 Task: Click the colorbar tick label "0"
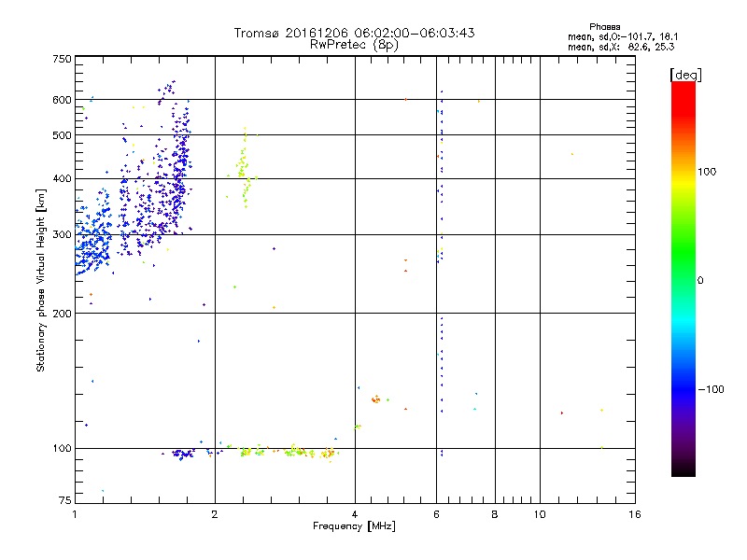tap(700, 281)
